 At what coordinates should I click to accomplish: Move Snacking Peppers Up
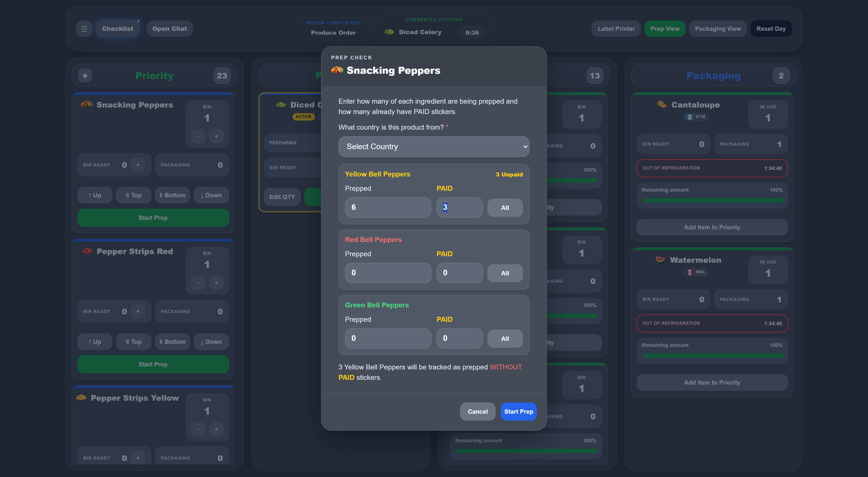95,195
